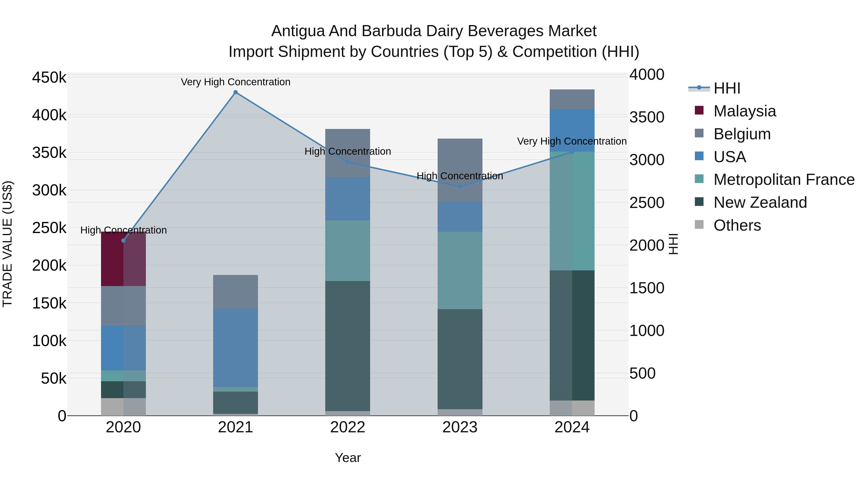Click the chart title 'Antigua And Barbuda Dairy Beverages Market'

click(x=434, y=31)
